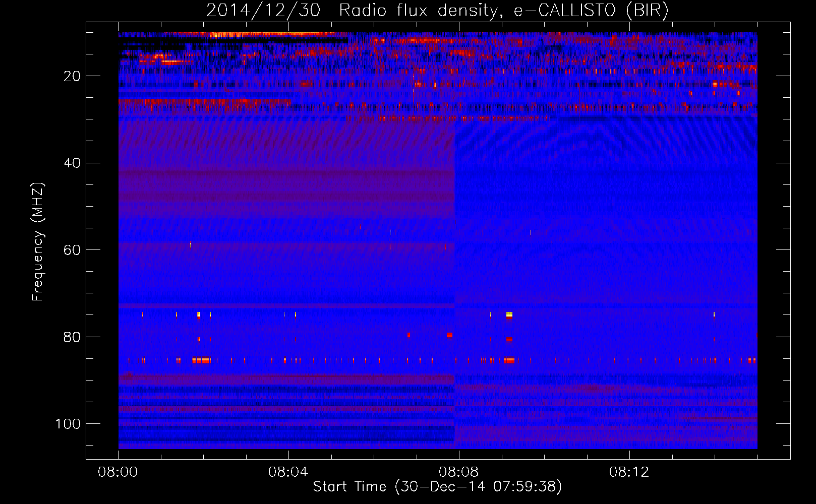Click the "60" frequency tick label
The width and height of the screenshot is (816, 504).
72,250
